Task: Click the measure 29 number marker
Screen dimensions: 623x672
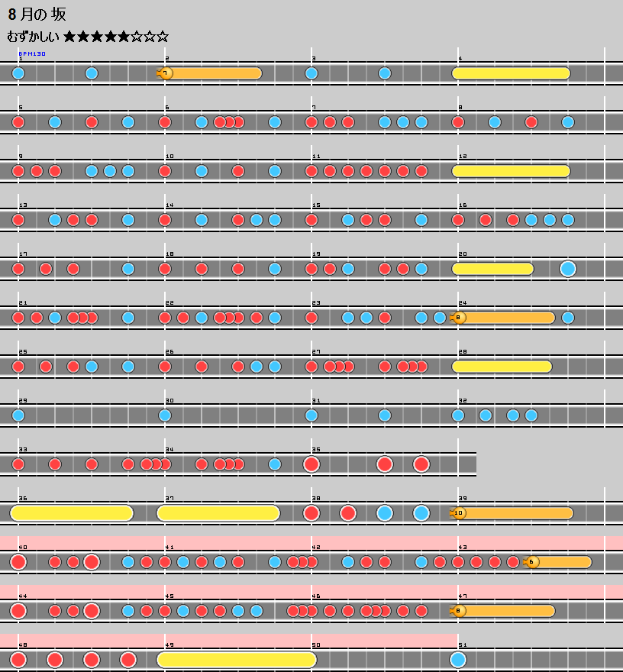Action: pos(22,401)
